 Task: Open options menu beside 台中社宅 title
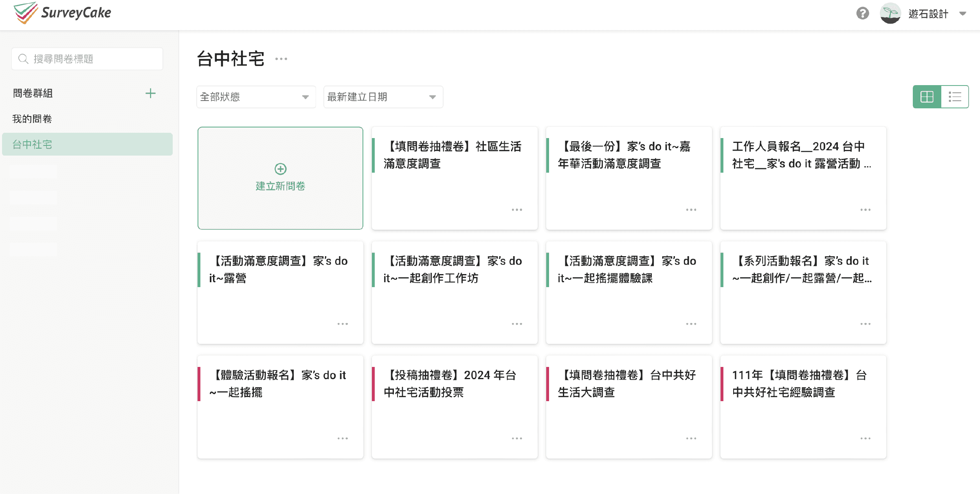coord(281,59)
